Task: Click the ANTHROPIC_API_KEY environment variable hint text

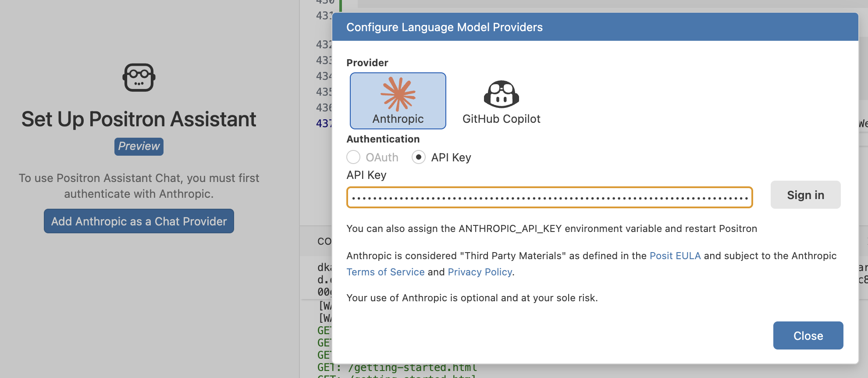Action: [551, 228]
